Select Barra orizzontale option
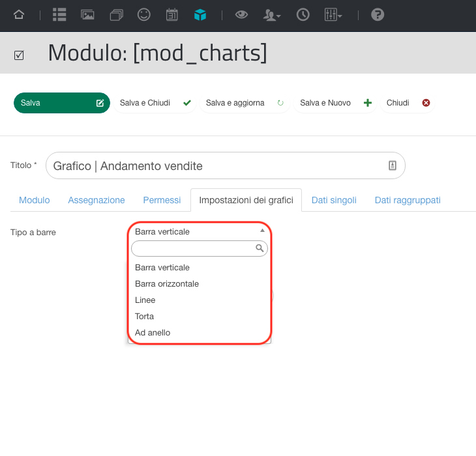The image size is (476, 456). pyautogui.click(x=200, y=284)
